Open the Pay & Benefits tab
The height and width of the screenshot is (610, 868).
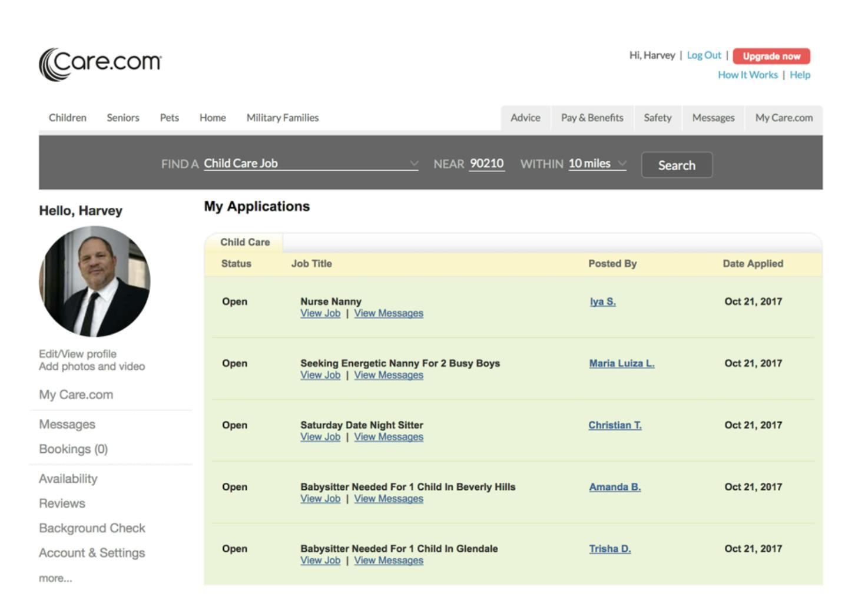[x=592, y=118]
